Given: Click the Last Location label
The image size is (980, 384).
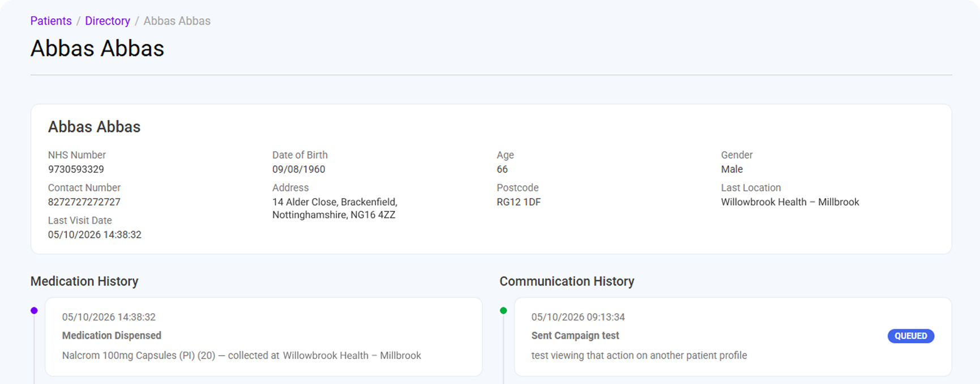Looking at the screenshot, I should pos(751,188).
